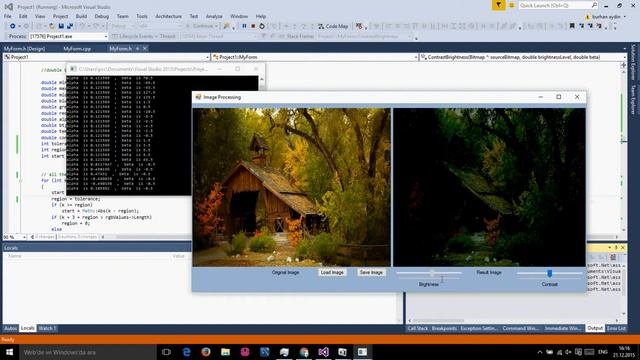This screenshot has width=640, height=360.
Task: Click the Save All icon in toolbar
Action: pos(70,26)
